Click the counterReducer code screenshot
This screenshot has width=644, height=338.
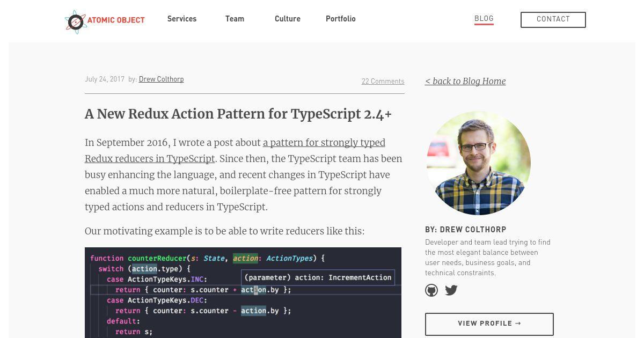tap(243, 293)
